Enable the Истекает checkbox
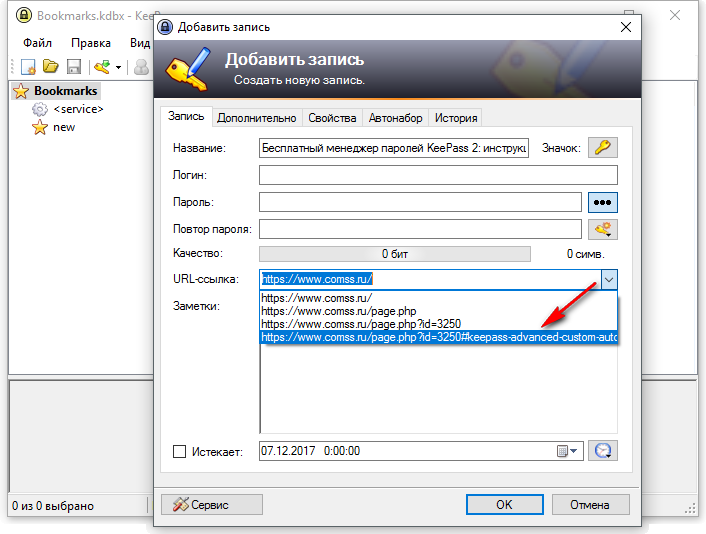Screen dimensions: 706x534 pos(179,451)
